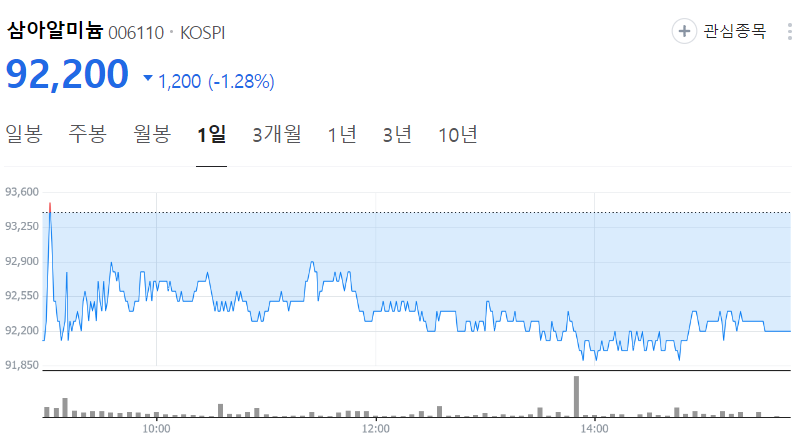Click the plus icon to add to watchlist

tap(684, 31)
